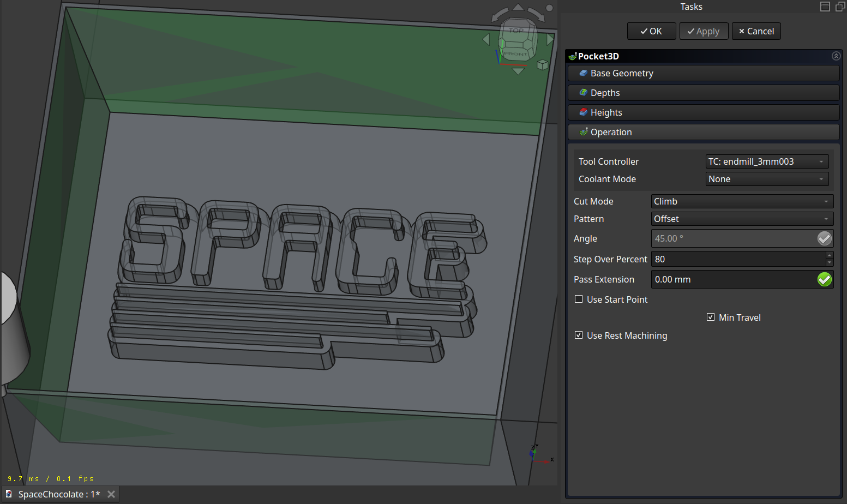Click the Step Over Percent value field
This screenshot has width=847, height=504.
[738, 259]
